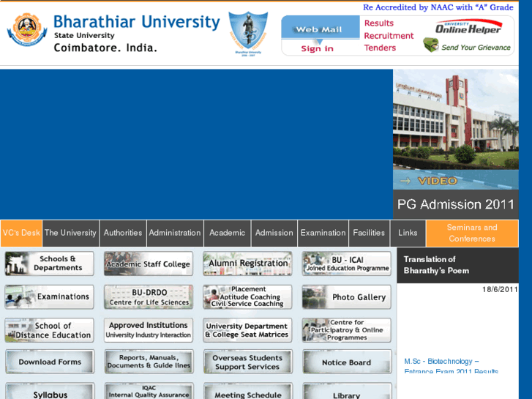Image resolution: width=532 pixels, height=399 pixels.
Task: Open Centre for Participatory & Online Programmes
Action: [x=346, y=330]
